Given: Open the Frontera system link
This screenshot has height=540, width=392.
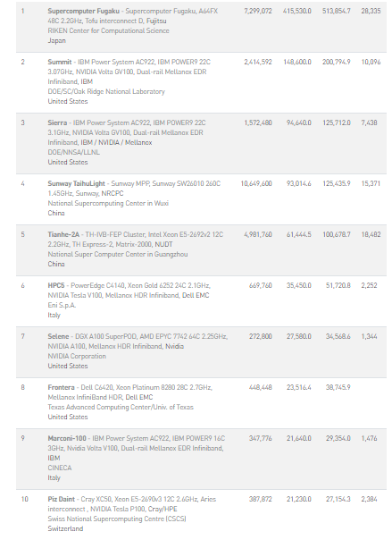Looking at the screenshot, I should [x=61, y=387].
